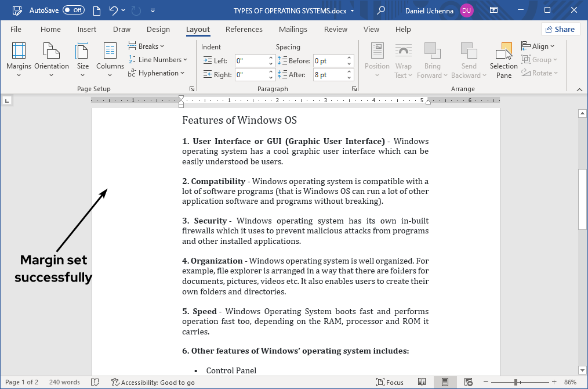Expand the Breaks dropdown
This screenshot has width=588, height=389.
tap(147, 46)
